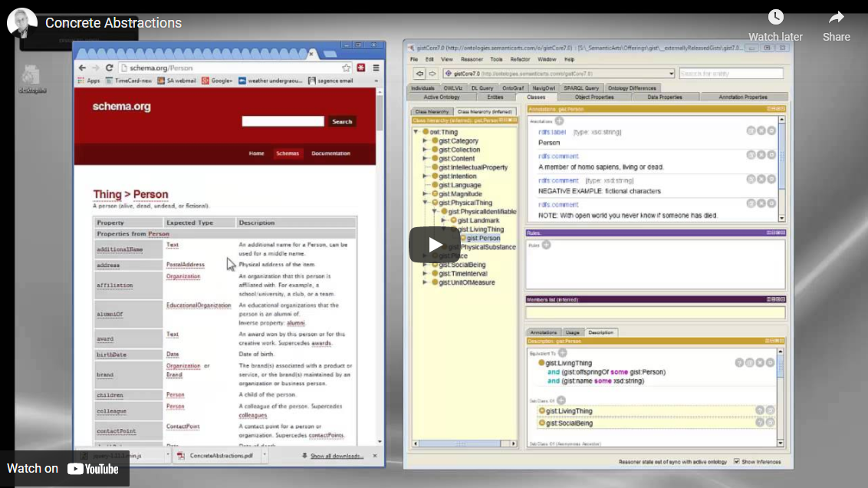Open dropdown arrow next to ConcreteAbstractions.pdf
Viewport: 868px width, 488px height.
tap(265, 455)
